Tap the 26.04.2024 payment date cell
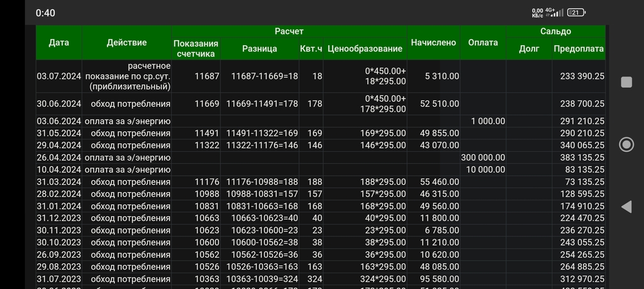Image resolution: width=644 pixels, height=289 pixels. coord(59,157)
